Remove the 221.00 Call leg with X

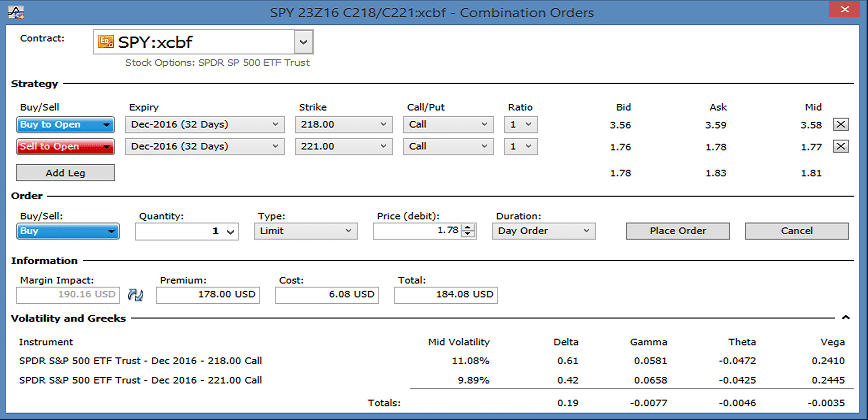coord(840,147)
